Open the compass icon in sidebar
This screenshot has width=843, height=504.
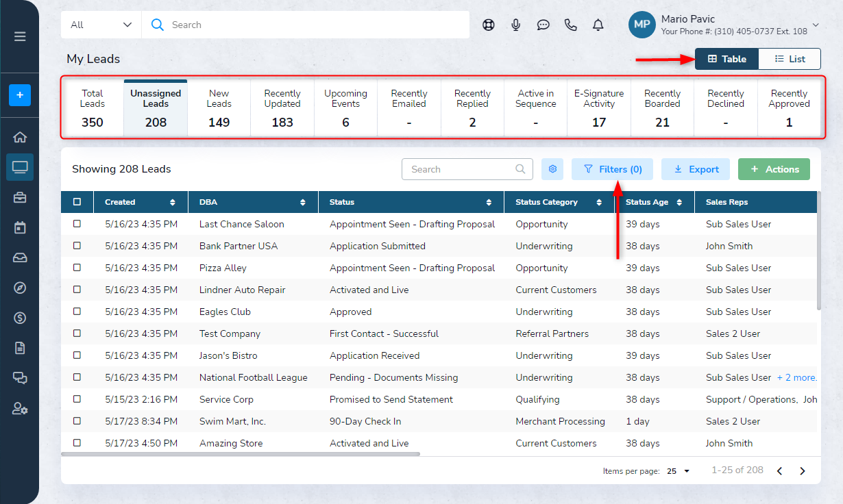tap(20, 288)
